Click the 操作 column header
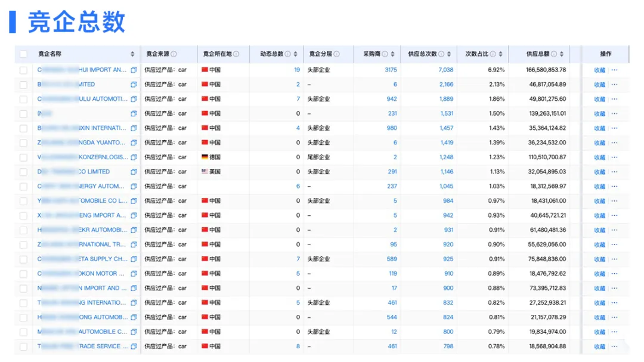 [x=605, y=54]
